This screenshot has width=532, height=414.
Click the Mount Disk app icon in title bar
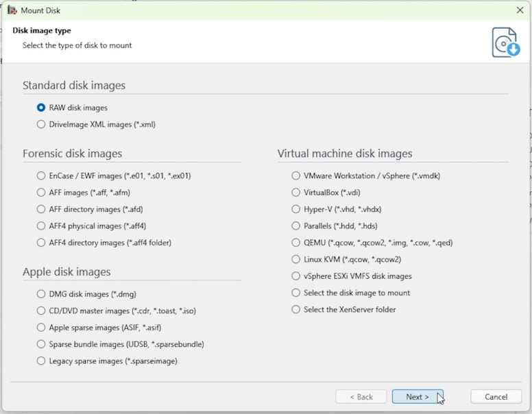pos(12,10)
